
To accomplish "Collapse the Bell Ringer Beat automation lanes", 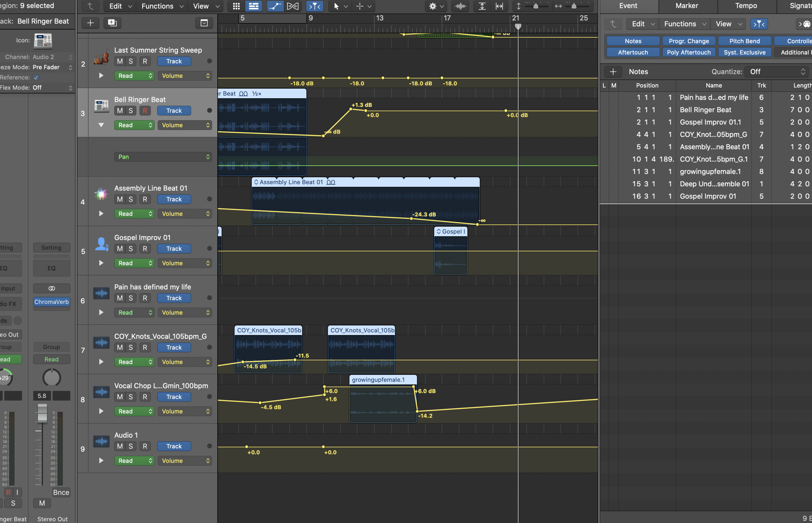I will tap(101, 125).
